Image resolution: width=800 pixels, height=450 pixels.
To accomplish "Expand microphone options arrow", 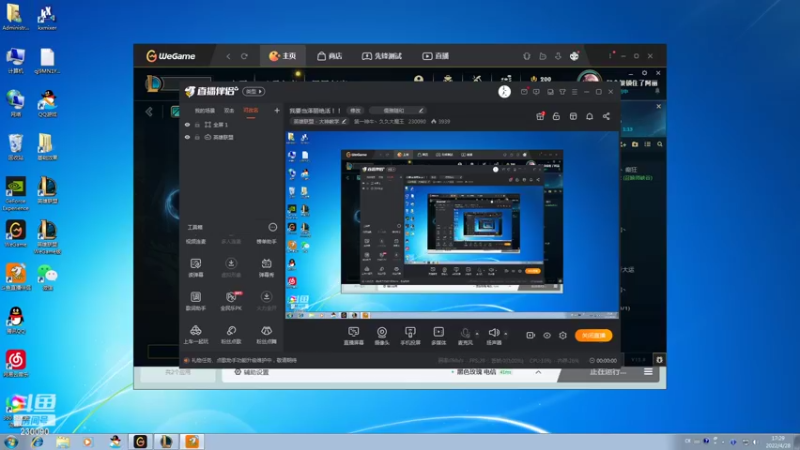I will pos(477,334).
